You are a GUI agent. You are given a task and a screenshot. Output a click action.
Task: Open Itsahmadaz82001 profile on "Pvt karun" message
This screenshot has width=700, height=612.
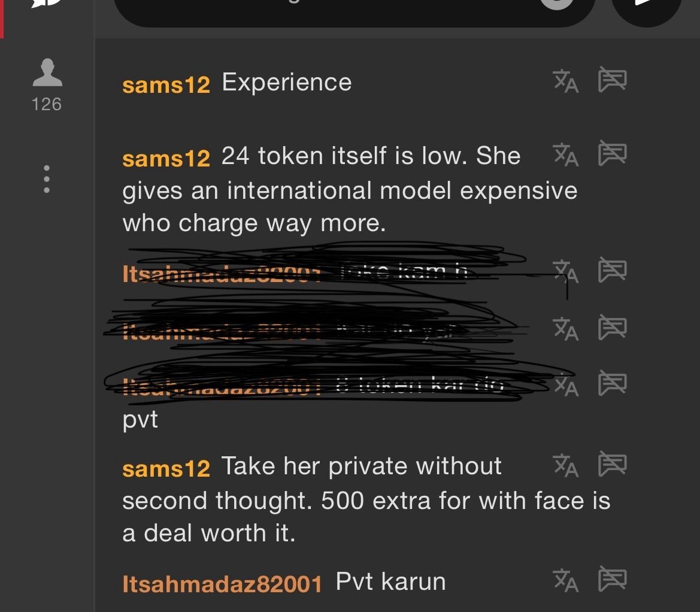pyautogui.click(x=222, y=584)
